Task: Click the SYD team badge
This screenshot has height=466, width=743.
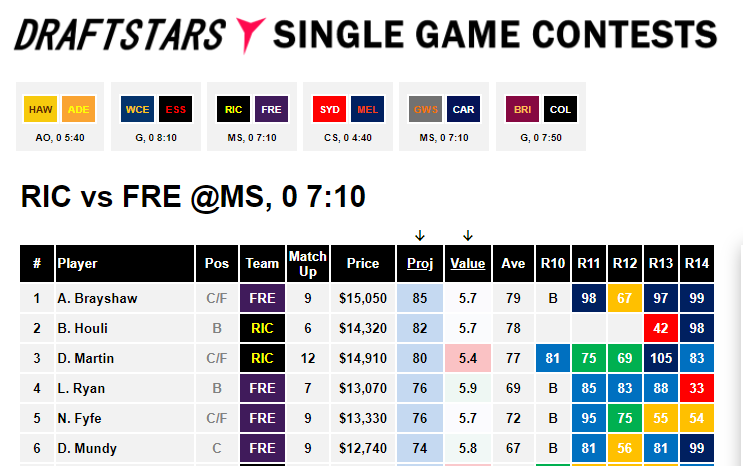Action: [x=329, y=110]
